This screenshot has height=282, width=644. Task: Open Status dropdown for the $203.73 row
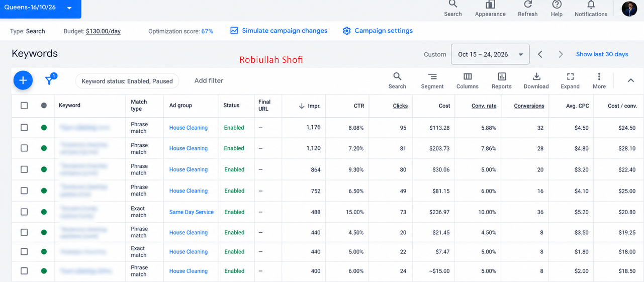[234, 148]
